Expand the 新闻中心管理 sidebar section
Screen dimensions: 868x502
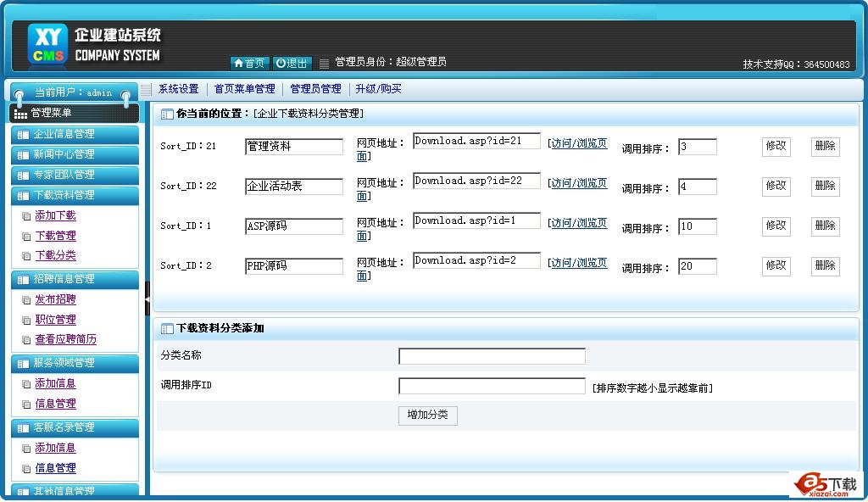[75, 154]
